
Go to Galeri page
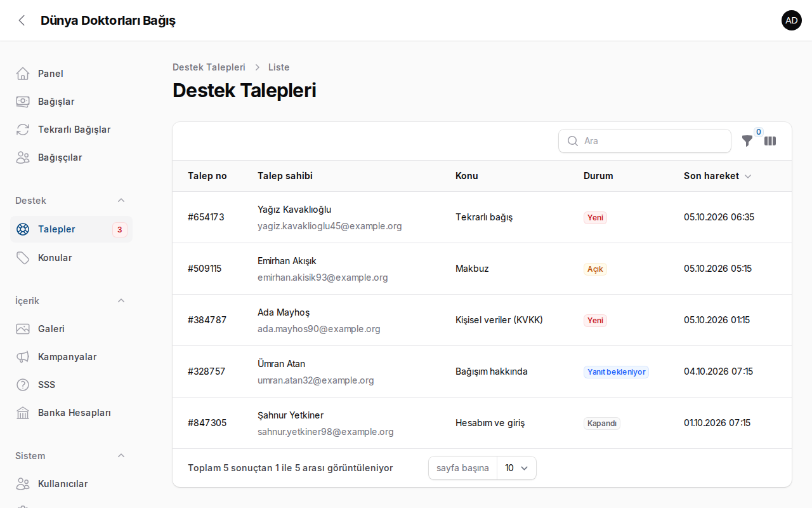tap(71, 329)
